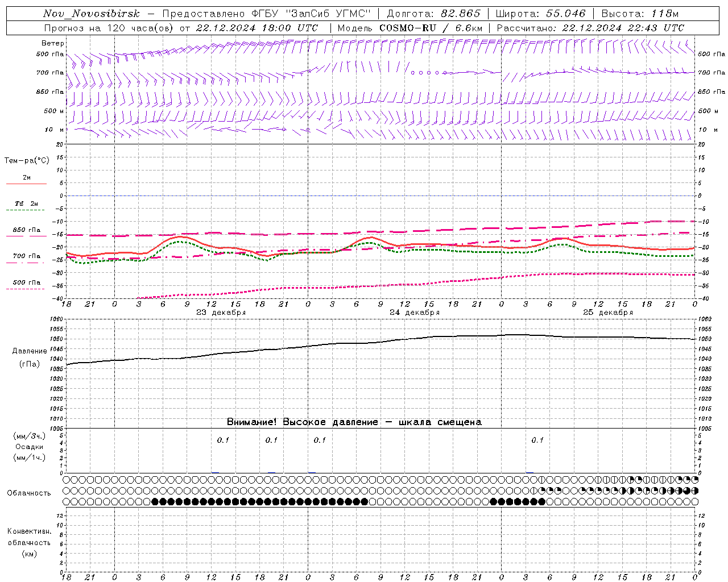
Task: Click the (мм/3ч.) precipitation unit label
Action: click(x=30, y=436)
